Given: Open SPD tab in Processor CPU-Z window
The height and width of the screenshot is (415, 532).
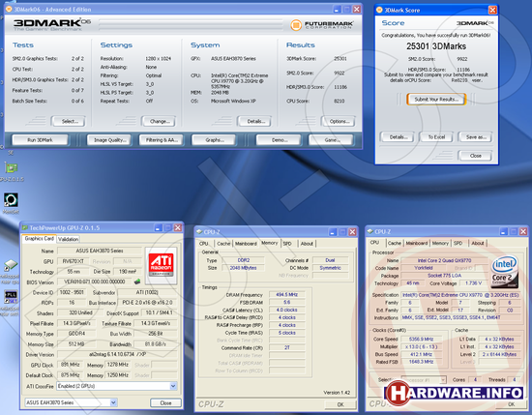Looking at the screenshot, I should click(x=458, y=243).
